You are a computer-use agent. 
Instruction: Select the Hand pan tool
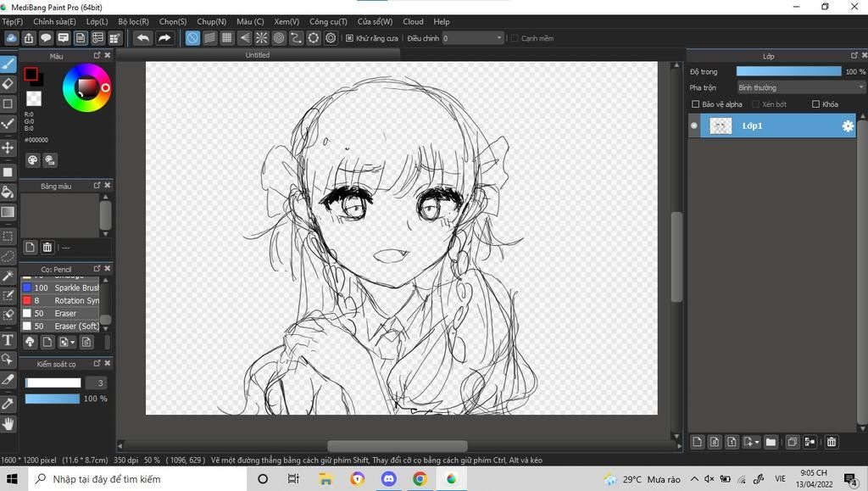pyautogui.click(x=8, y=424)
